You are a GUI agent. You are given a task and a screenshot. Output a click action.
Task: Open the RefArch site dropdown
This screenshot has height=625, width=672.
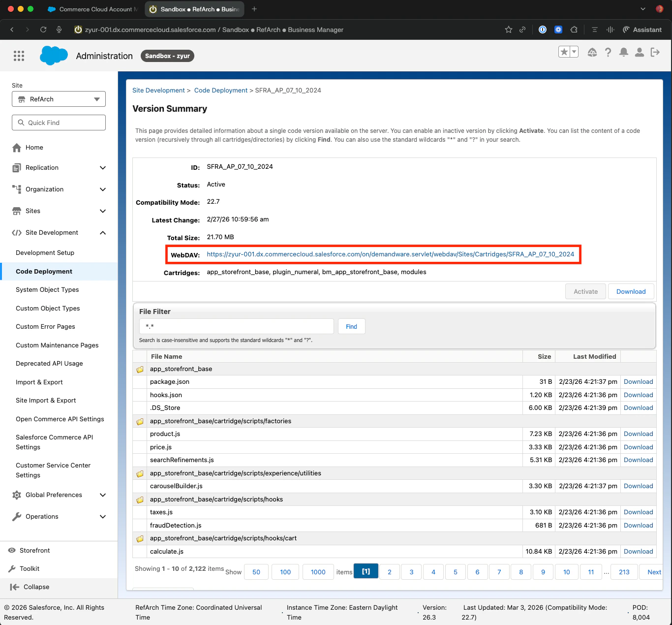59,99
